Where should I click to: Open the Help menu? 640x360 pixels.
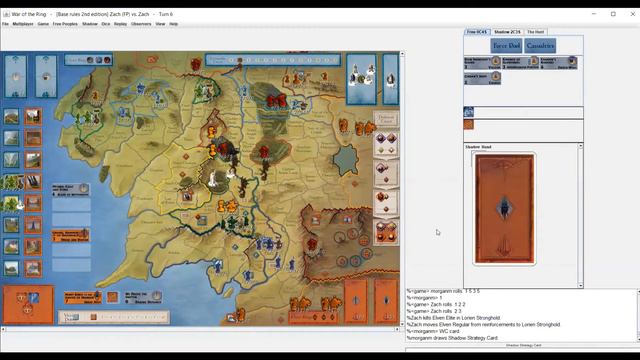(173, 24)
